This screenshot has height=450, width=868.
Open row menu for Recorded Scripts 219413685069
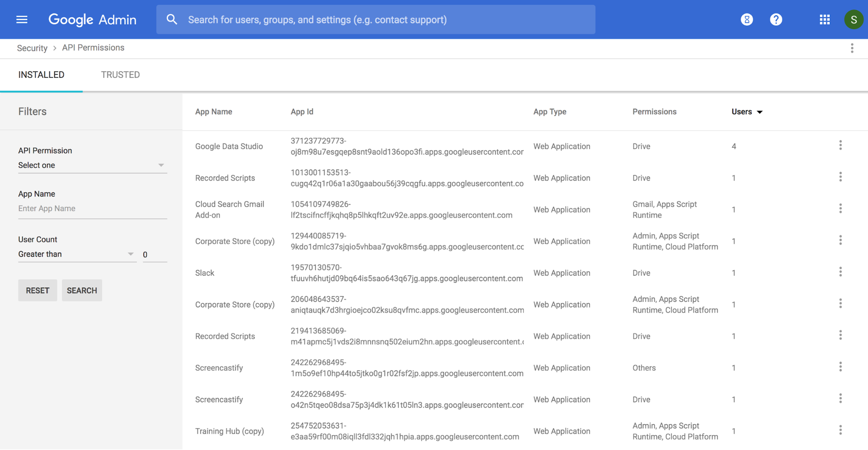[x=840, y=335]
